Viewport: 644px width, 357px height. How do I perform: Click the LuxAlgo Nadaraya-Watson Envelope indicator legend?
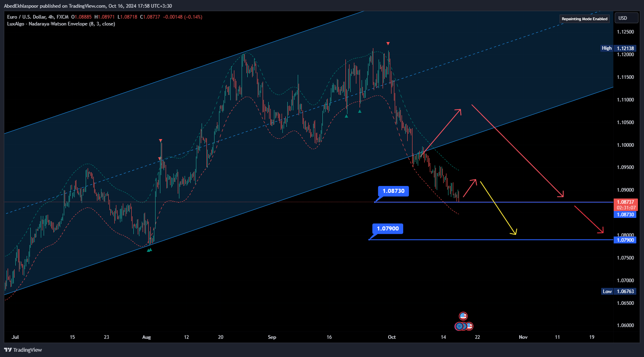click(61, 24)
